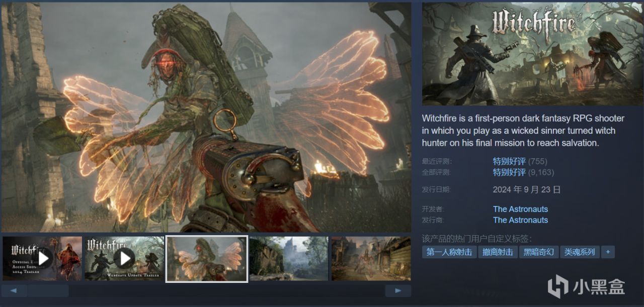
Task: Select the 黑暗奇幻 tag
Action: (539, 252)
